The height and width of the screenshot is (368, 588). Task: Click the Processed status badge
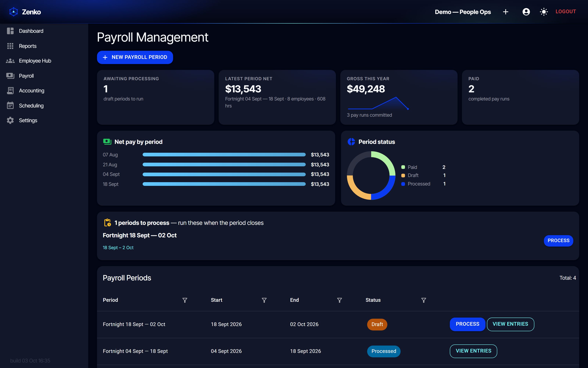pos(384,351)
